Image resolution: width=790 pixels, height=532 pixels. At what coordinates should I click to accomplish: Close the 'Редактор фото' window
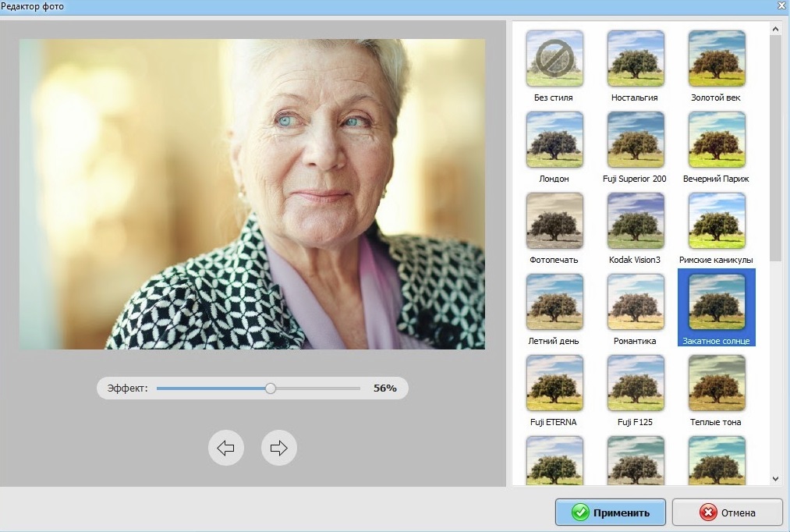coord(781,5)
